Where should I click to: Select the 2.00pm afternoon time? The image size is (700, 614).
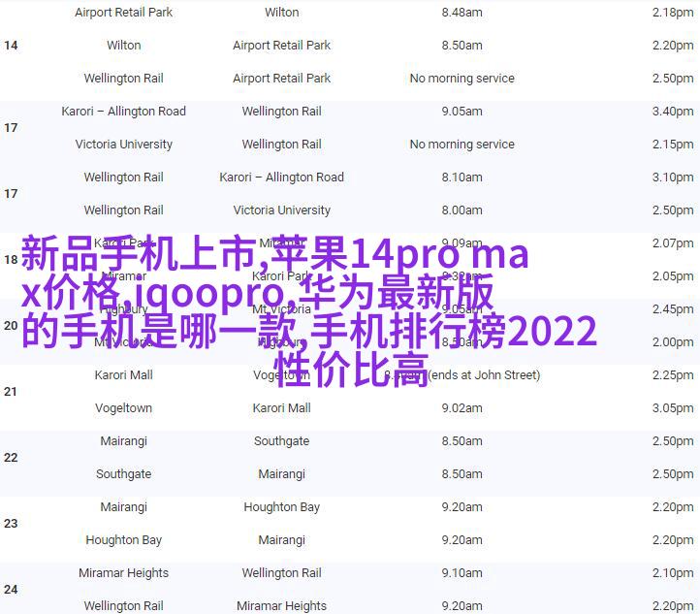point(673,342)
